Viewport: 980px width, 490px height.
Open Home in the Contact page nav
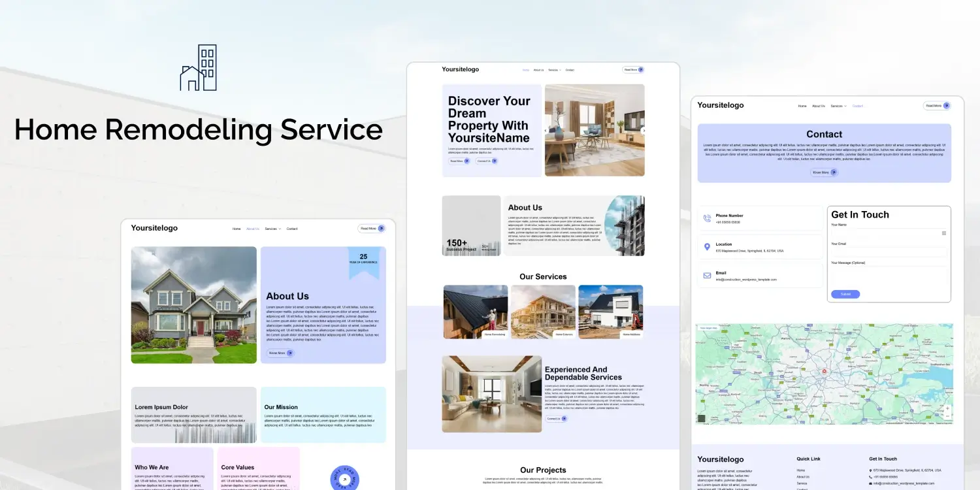(x=802, y=106)
